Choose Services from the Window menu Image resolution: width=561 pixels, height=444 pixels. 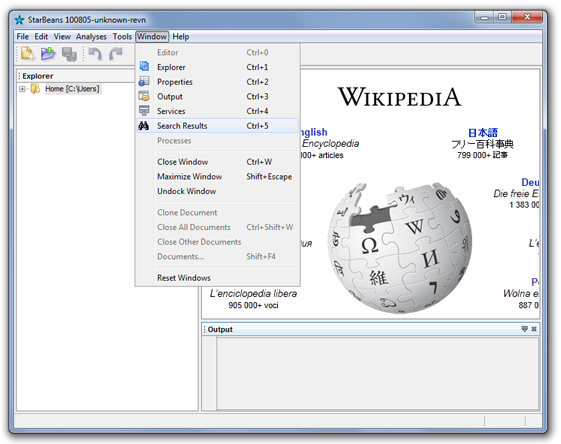pos(218,111)
